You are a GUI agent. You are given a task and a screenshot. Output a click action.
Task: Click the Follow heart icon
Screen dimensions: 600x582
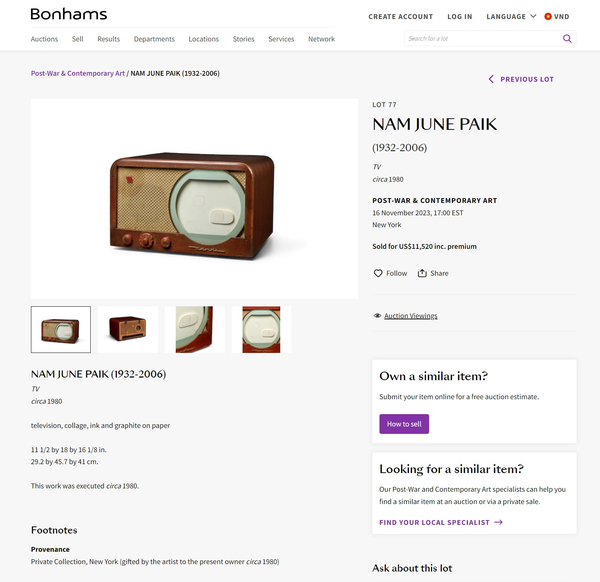378,273
